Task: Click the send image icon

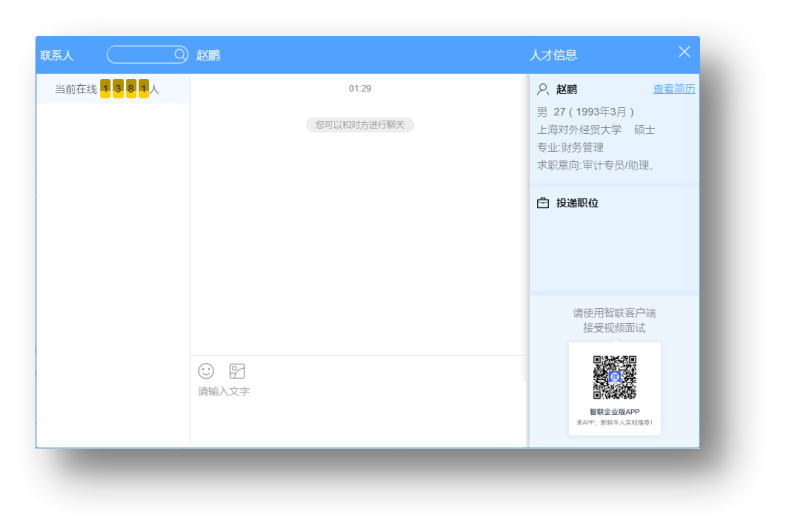Action: (x=237, y=371)
